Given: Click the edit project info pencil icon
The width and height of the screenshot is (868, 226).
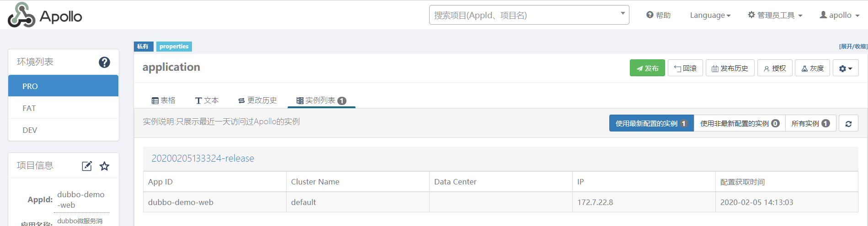Looking at the screenshot, I should click(87, 166).
